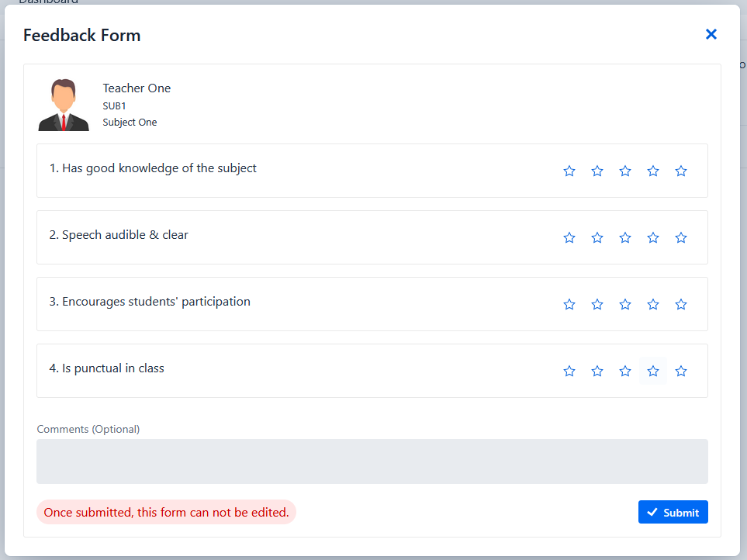
Task: Select the first star for 'Has good knowledge of the subject'
Action: pos(569,171)
